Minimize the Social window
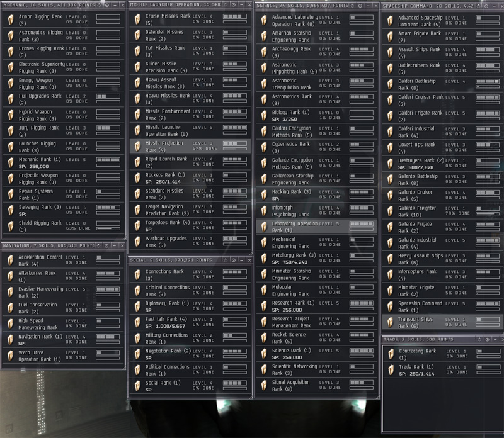This screenshot has height=438, width=504. pyautogui.click(x=241, y=260)
